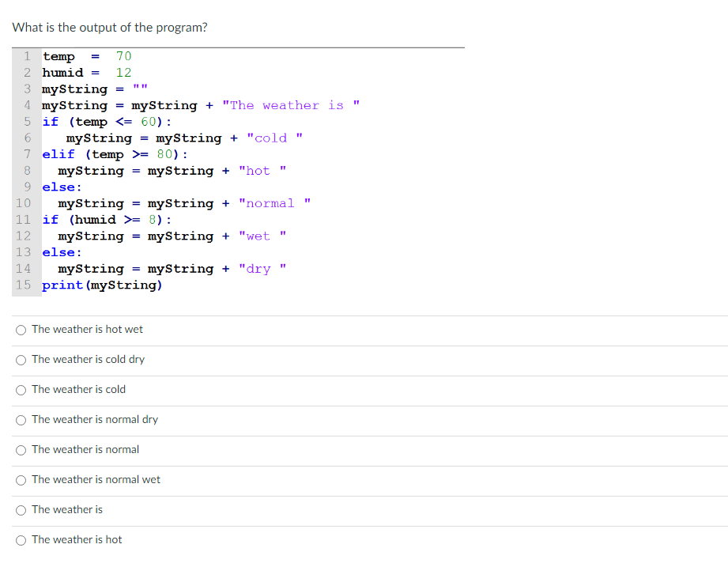Screen dimensions: 728x563
Task: Pick the final option 'The weather is hot'
Action: (x=21, y=540)
